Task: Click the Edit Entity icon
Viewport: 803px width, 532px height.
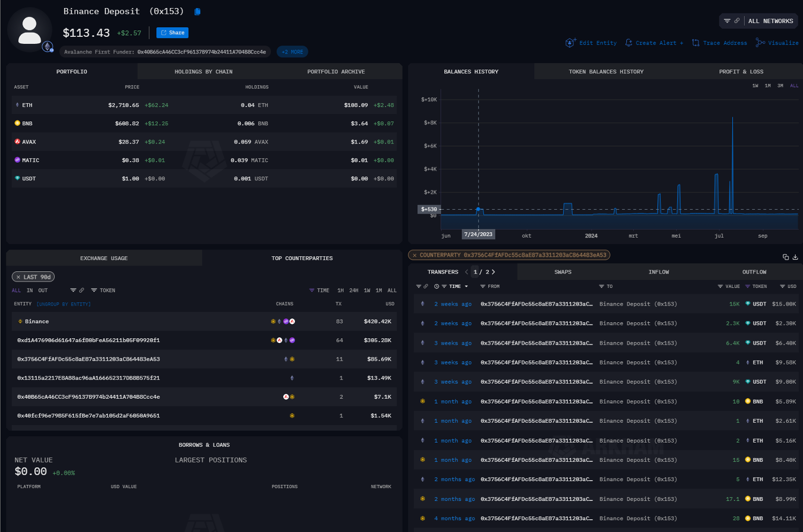Action: pyautogui.click(x=570, y=43)
